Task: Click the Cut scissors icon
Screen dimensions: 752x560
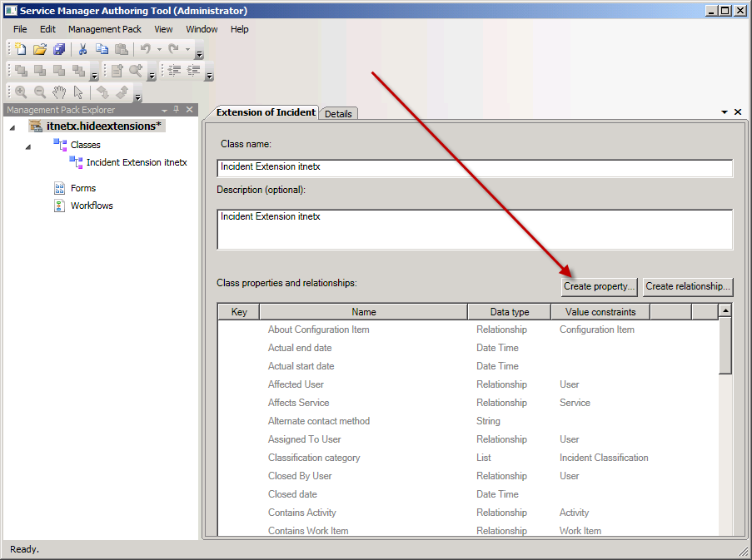Action: click(83, 50)
